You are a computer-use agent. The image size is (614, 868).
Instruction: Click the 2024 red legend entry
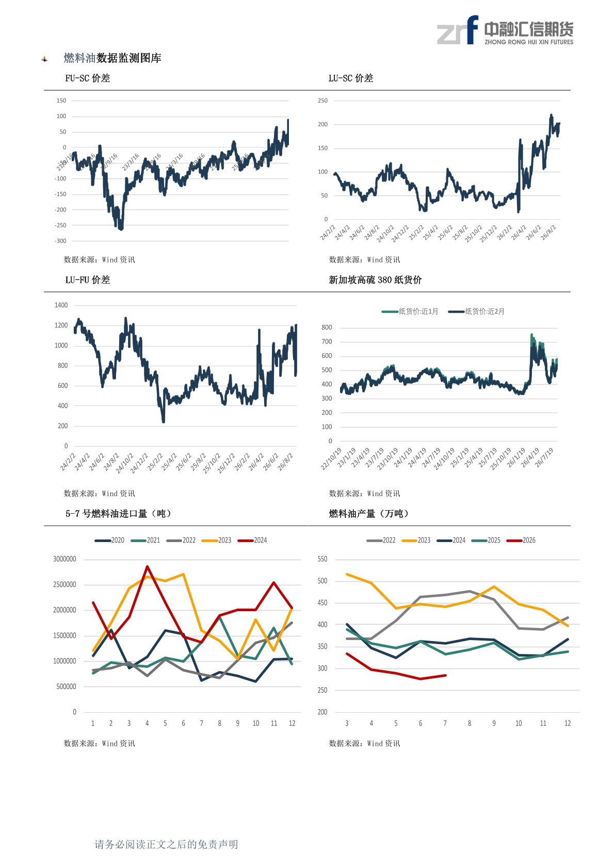click(x=252, y=541)
